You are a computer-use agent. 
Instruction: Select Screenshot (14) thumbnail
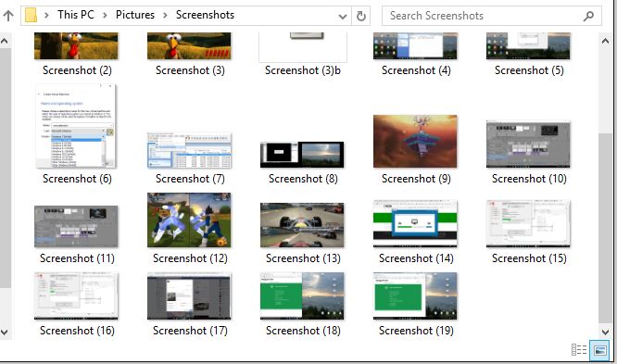[x=415, y=223]
